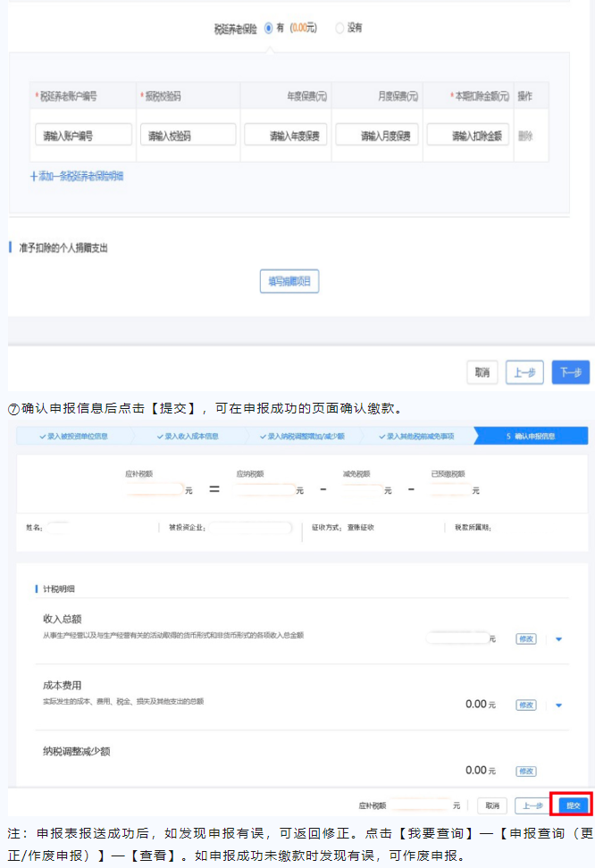Click the 下一步 button

[x=570, y=372]
